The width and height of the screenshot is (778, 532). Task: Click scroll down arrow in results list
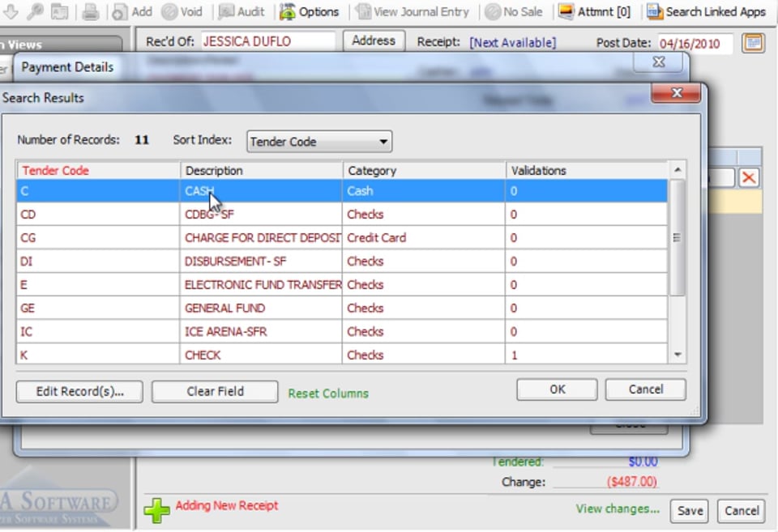tap(678, 355)
